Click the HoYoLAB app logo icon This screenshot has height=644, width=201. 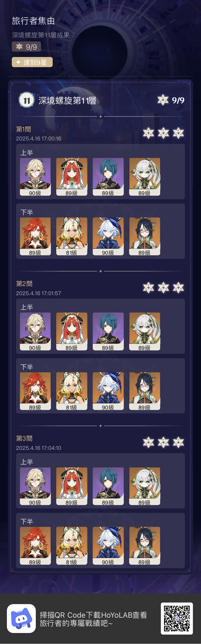point(21,618)
